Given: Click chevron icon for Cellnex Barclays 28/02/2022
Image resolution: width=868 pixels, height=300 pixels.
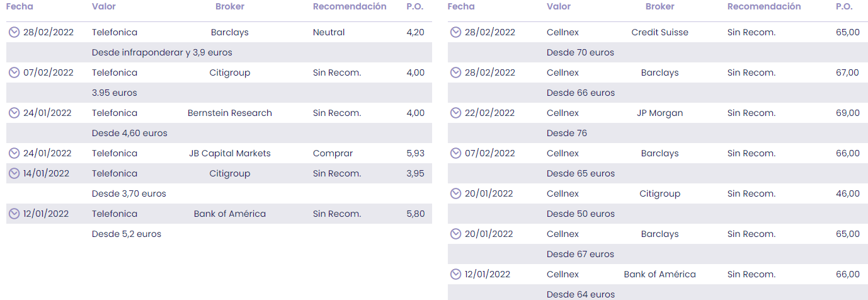Looking at the screenshot, I should (456, 72).
